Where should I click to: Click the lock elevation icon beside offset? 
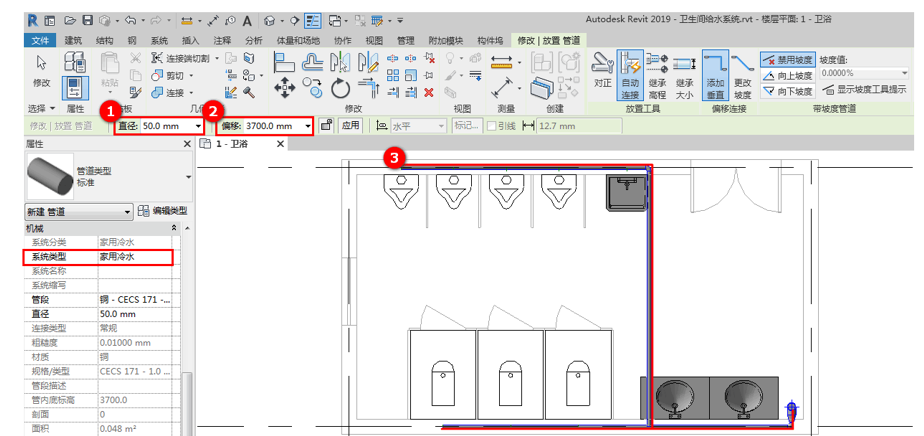326,125
